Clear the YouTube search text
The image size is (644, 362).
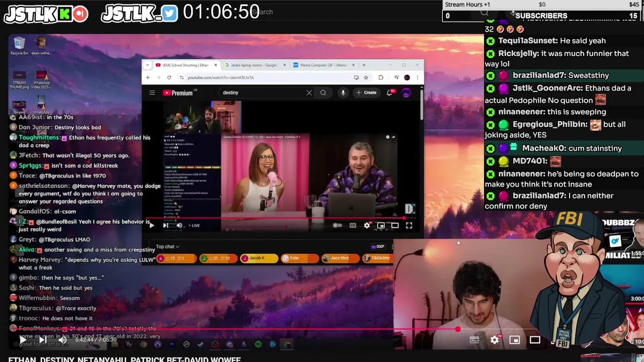point(309,93)
